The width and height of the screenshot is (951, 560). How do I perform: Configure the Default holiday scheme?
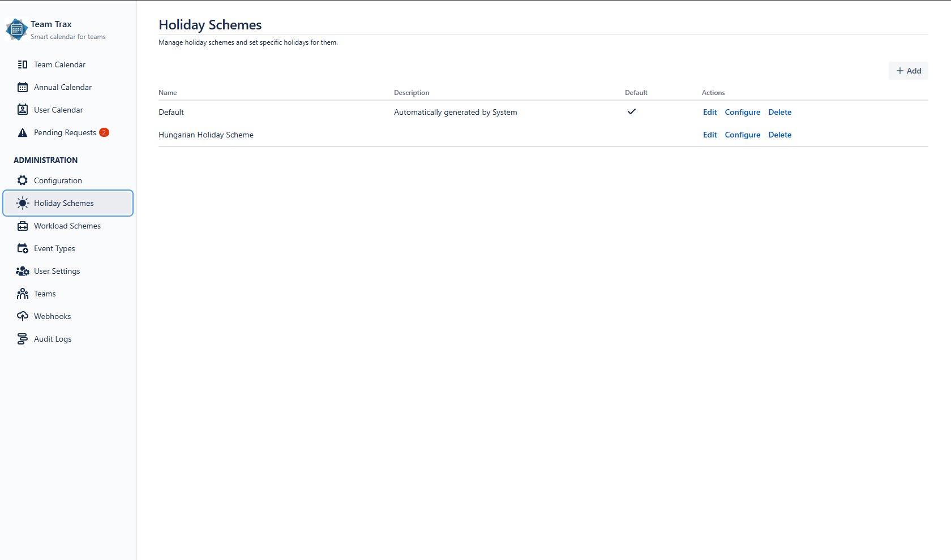point(742,112)
